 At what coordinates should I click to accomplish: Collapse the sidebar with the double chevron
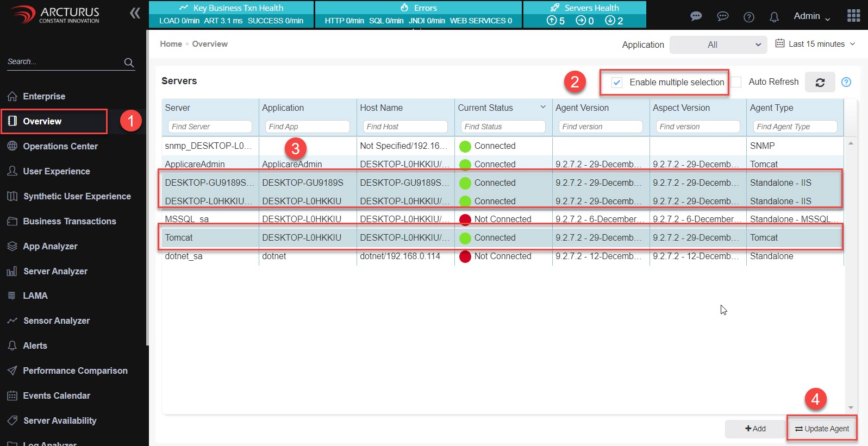pyautogui.click(x=135, y=14)
